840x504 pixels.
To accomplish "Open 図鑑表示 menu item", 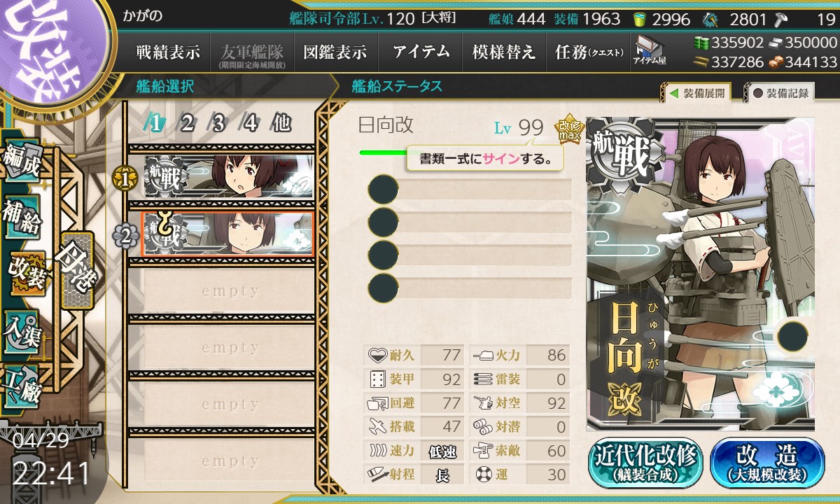I will 335,52.
